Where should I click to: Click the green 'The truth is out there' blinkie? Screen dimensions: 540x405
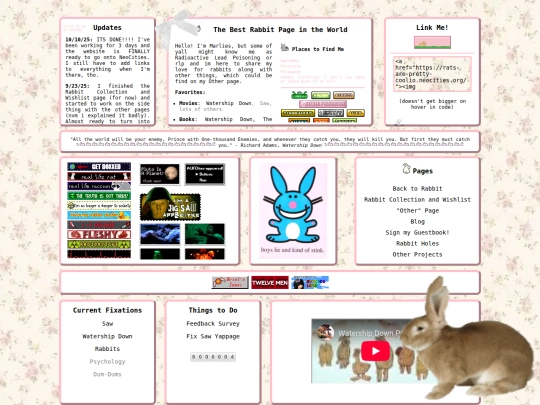coord(99,196)
